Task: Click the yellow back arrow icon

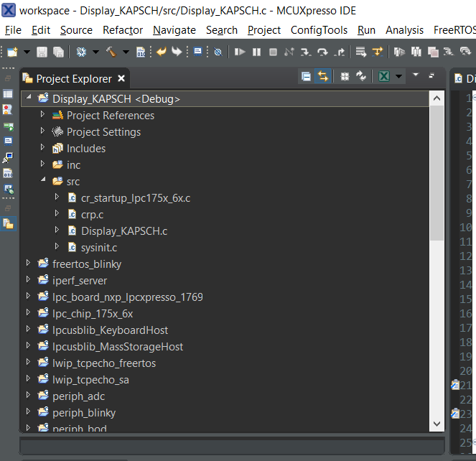Action: pos(161,52)
